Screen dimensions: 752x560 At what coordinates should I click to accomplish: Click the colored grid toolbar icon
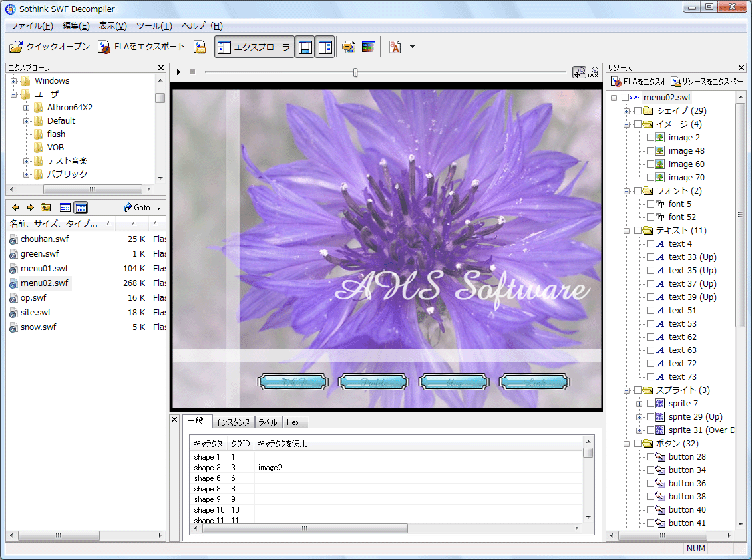tap(368, 47)
